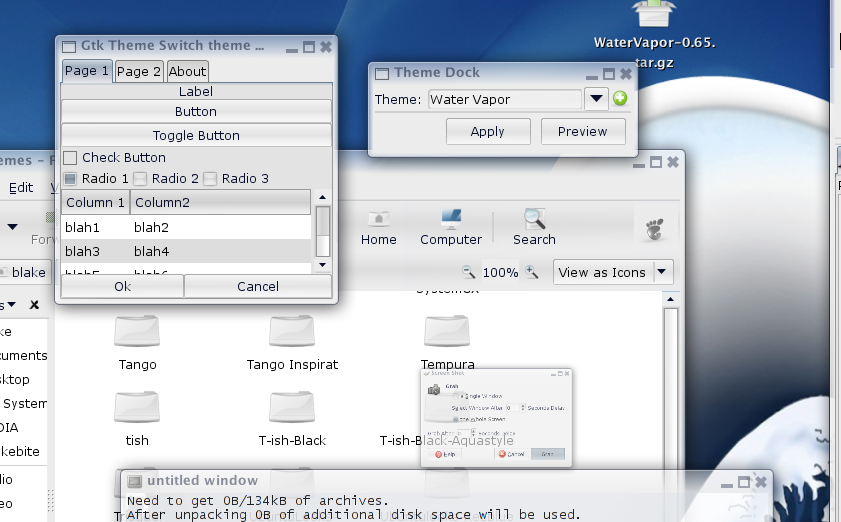Switch to the Page 2 tab
The height and width of the screenshot is (522, 841).
138,71
